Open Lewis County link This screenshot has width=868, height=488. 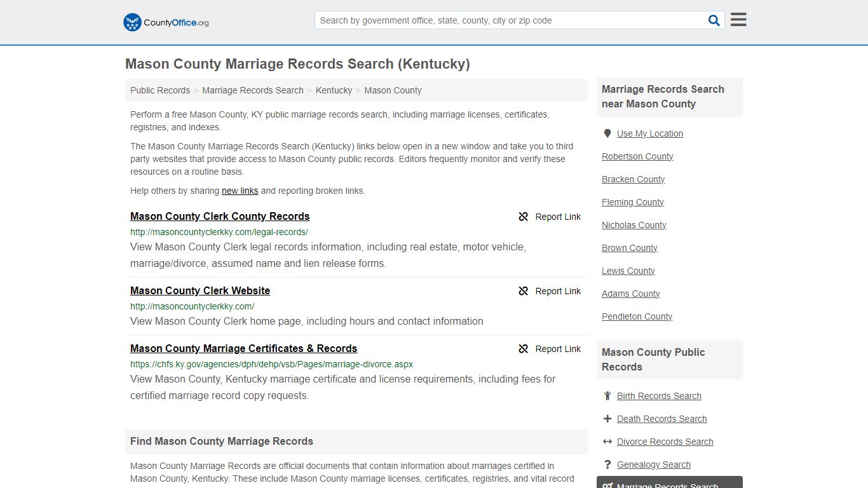628,271
